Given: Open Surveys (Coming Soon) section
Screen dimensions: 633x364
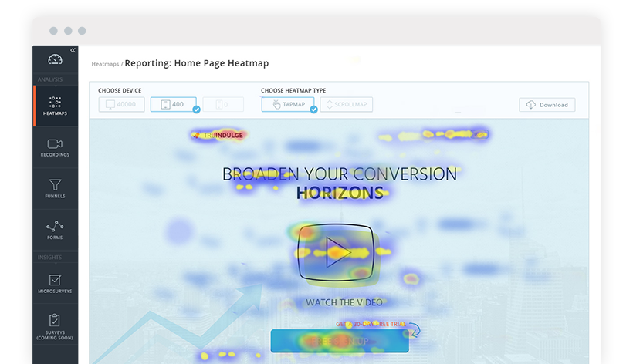Looking at the screenshot, I should [56, 325].
